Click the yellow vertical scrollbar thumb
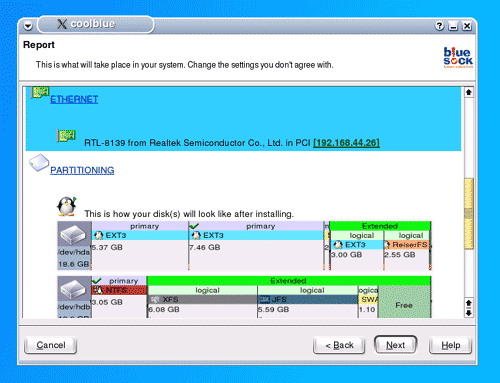Screen dimensions: 500x383 point(469,214)
